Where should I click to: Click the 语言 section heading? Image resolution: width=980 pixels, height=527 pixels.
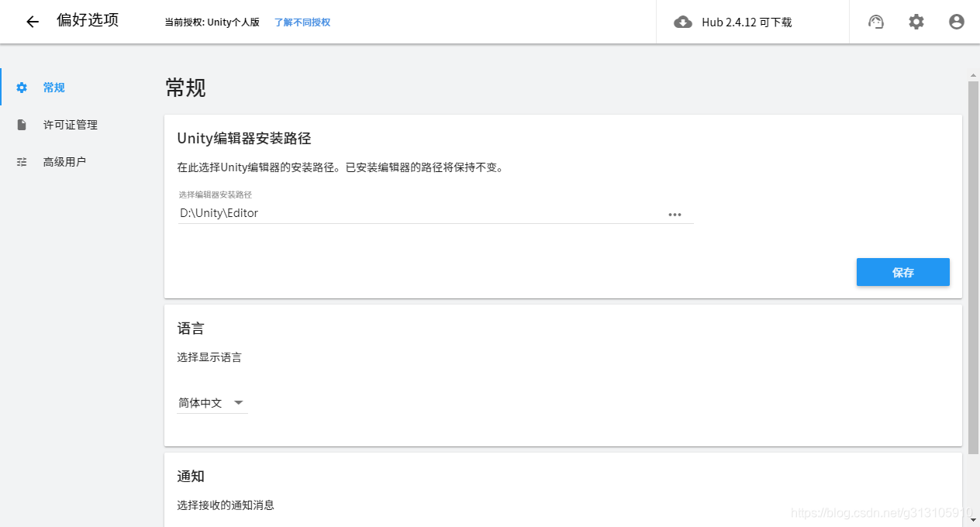tap(191, 329)
